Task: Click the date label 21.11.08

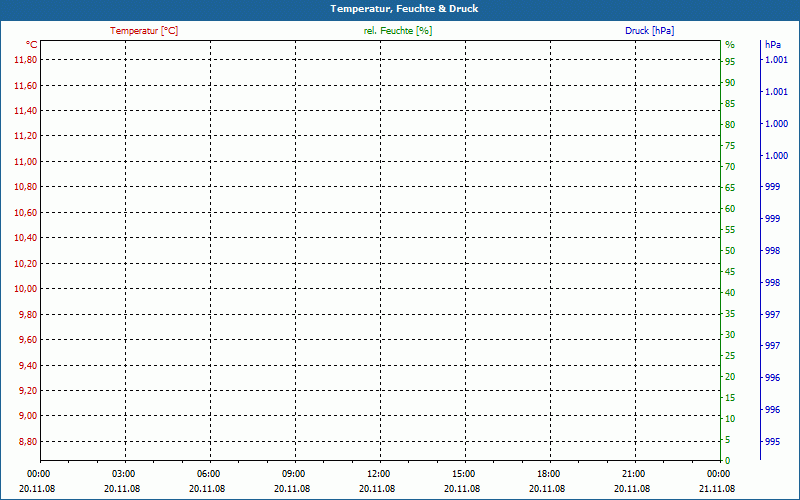Action: (717, 488)
